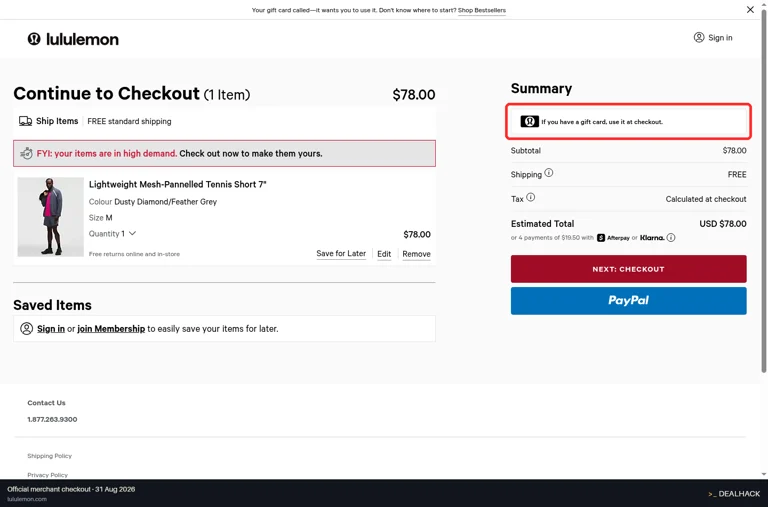Click 'Contact Us' footer heading

[x=47, y=403]
